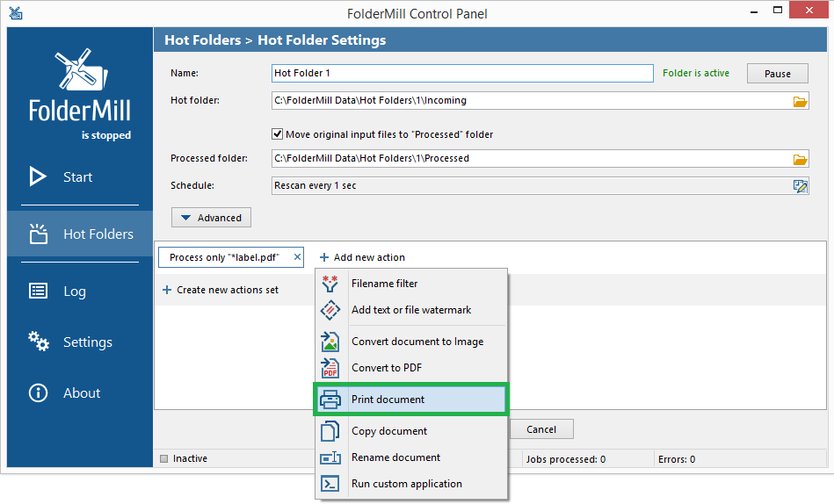Viewport: 834px width, 504px height.
Task: Click the Hot Folders sidebar icon
Action: 38,234
